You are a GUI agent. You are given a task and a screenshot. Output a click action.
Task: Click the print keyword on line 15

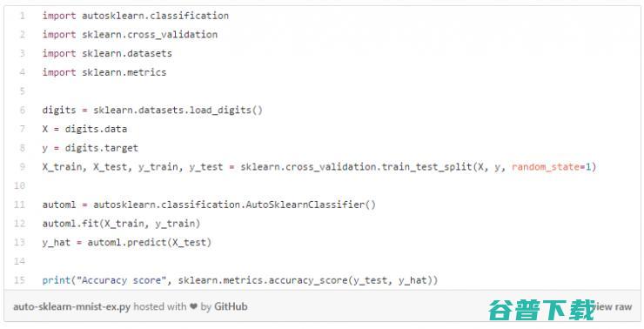coord(57,280)
